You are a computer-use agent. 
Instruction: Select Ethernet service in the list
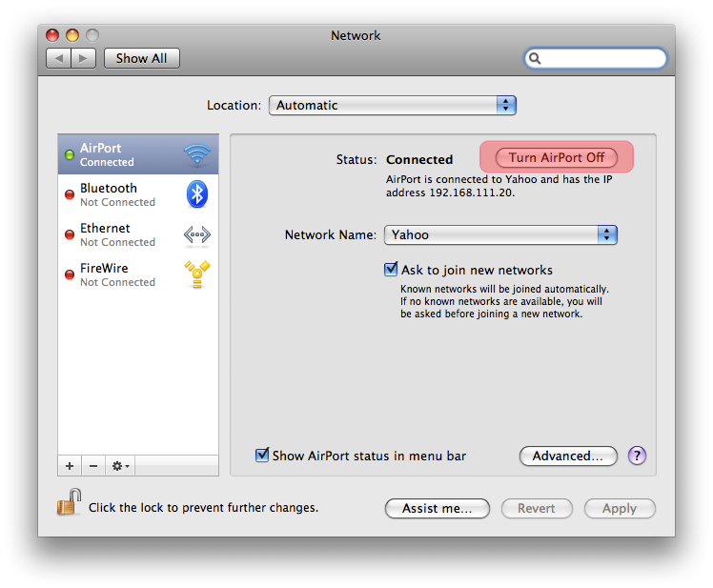[x=138, y=234]
